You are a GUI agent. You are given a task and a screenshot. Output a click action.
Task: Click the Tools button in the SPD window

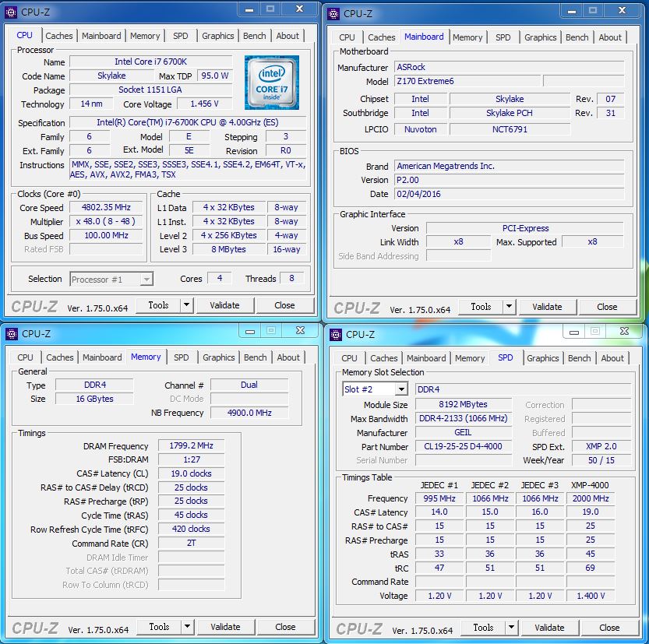coord(483,628)
